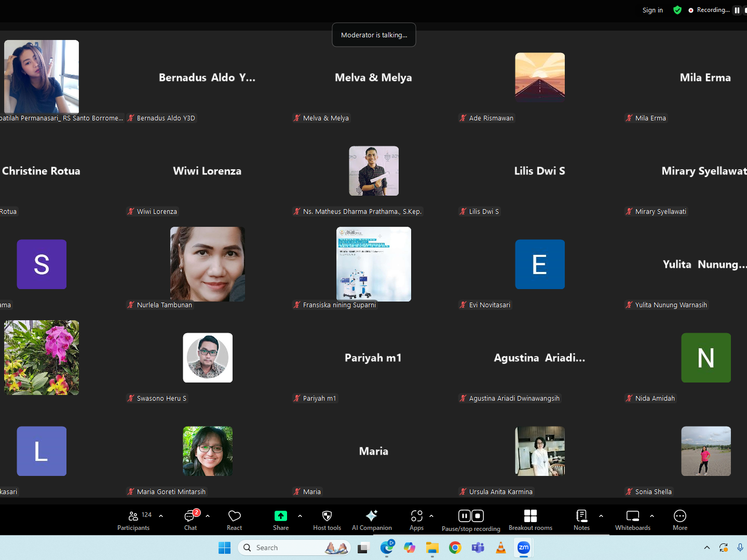Click the Sign in link

click(x=652, y=10)
